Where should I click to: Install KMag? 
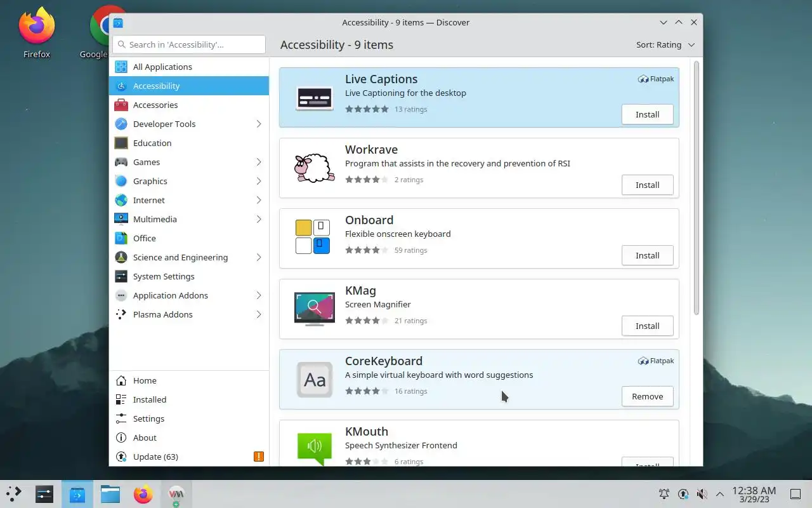click(647, 326)
